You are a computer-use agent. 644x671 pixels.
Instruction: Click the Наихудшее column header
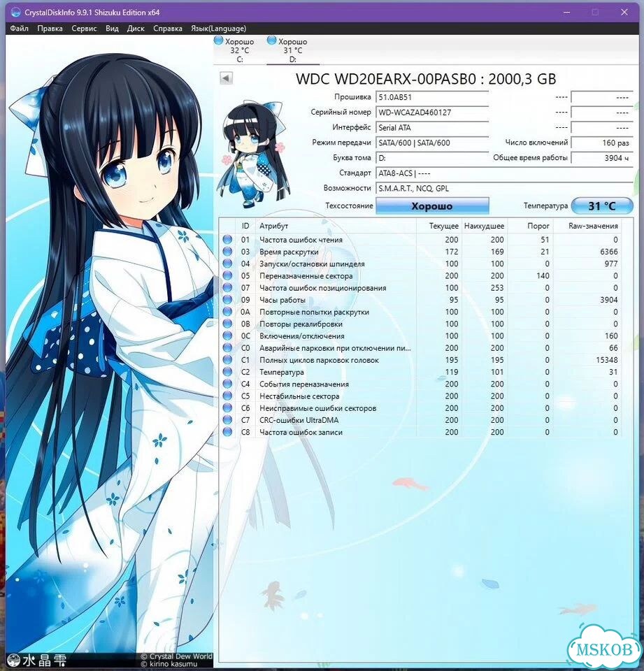[485, 226]
